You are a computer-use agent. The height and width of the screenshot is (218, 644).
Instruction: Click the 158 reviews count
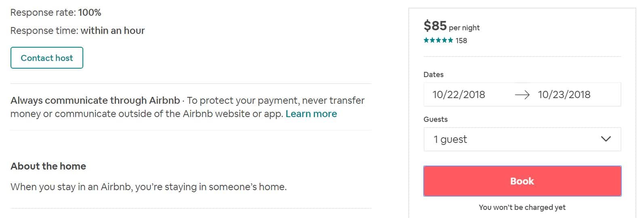click(461, 40)
